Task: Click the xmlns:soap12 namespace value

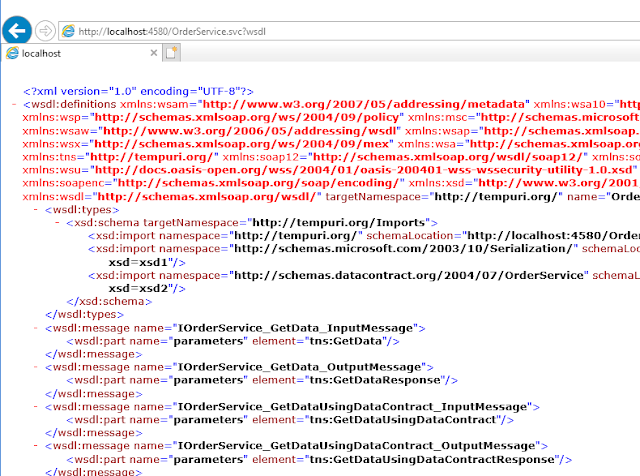Action: (x=448, y=157)
